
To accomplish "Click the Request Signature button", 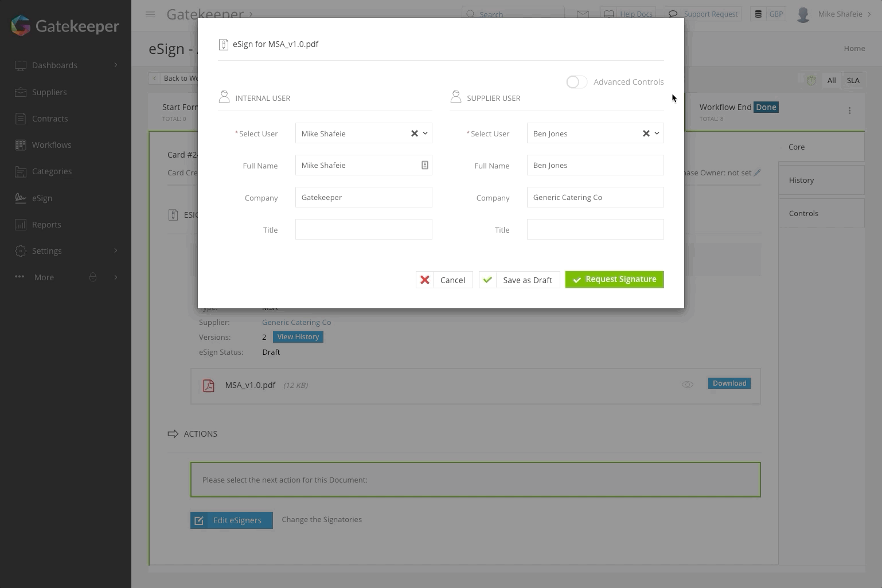I will click(x=614, y=280).
